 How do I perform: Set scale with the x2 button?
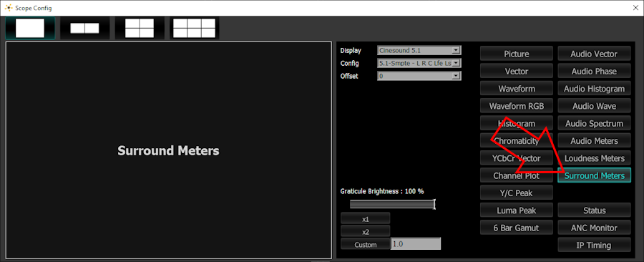tap(365, 232)
